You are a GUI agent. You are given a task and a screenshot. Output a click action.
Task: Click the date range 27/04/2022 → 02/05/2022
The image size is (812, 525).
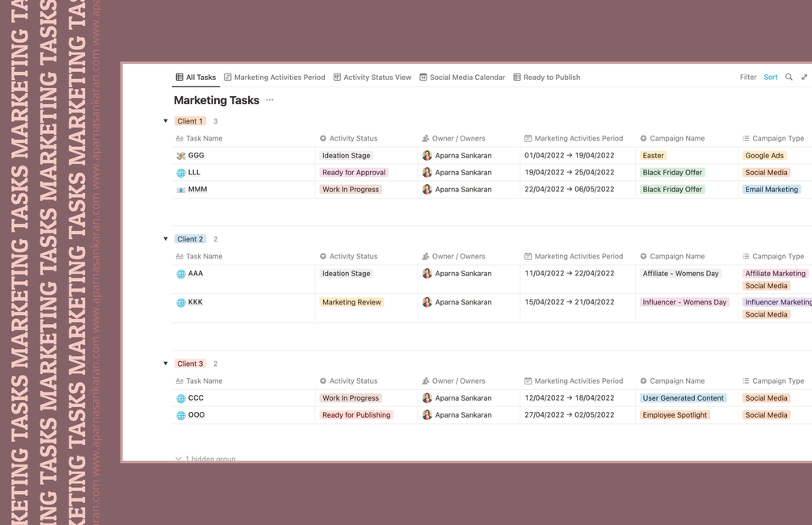tap(569, 415)
